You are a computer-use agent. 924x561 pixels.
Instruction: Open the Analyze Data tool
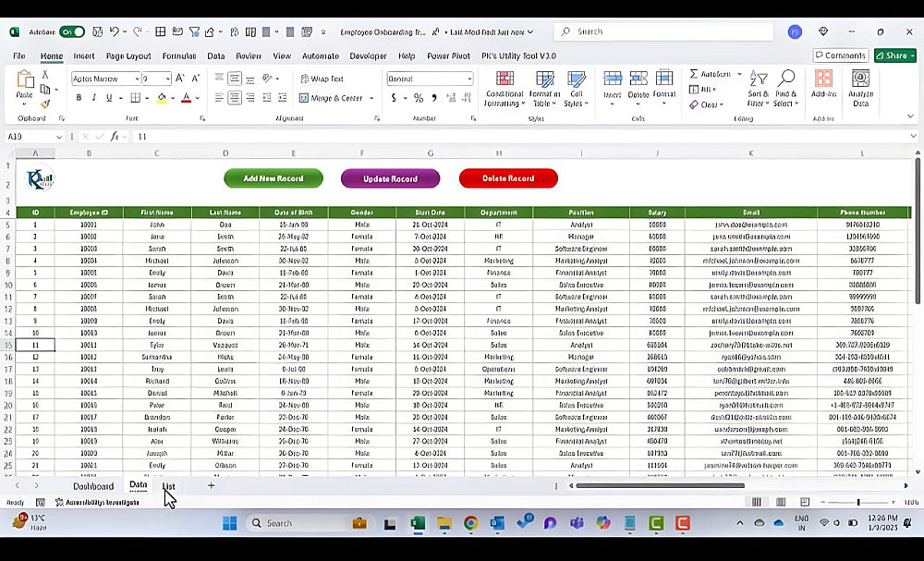click(860, 89)
